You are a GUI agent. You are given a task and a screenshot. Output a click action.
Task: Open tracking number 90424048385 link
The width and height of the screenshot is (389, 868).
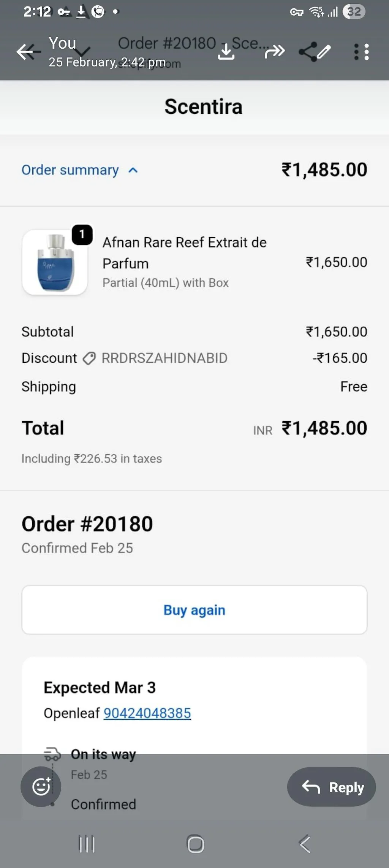147,713
